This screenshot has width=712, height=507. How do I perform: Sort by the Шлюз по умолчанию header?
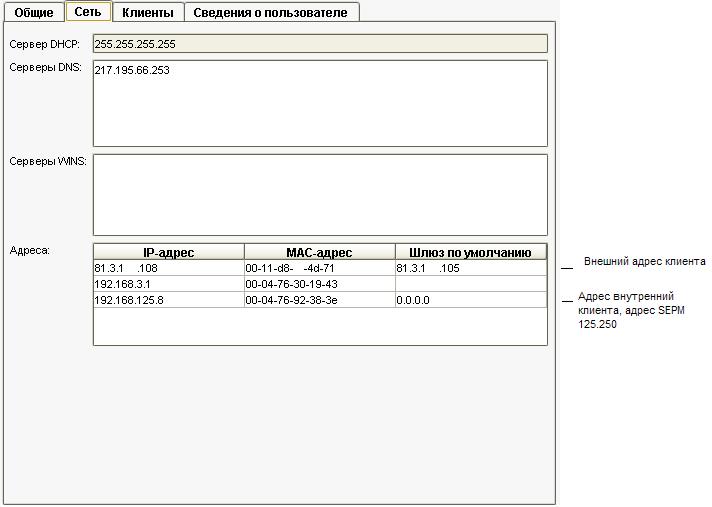click(x=470, y=252)
